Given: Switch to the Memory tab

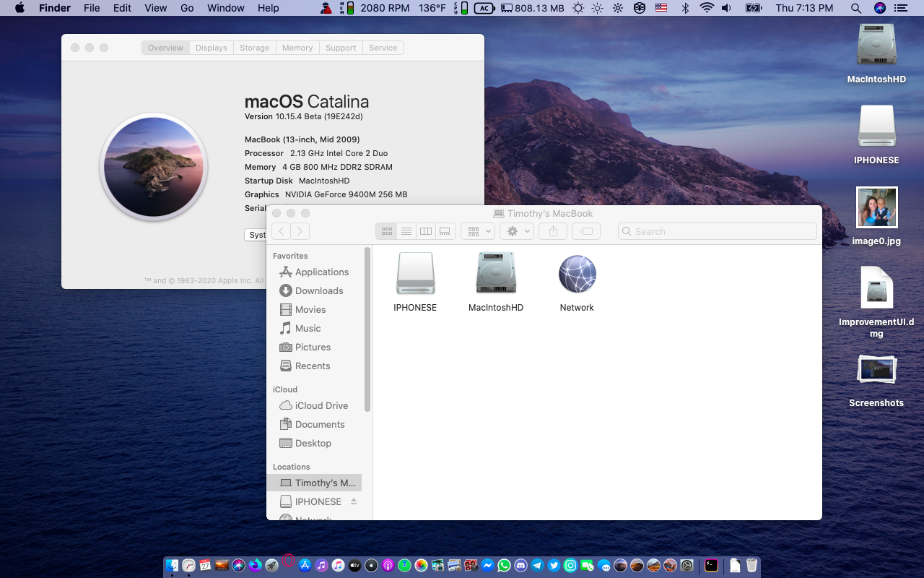Looking at the screenshot, I should coord(297,48).
